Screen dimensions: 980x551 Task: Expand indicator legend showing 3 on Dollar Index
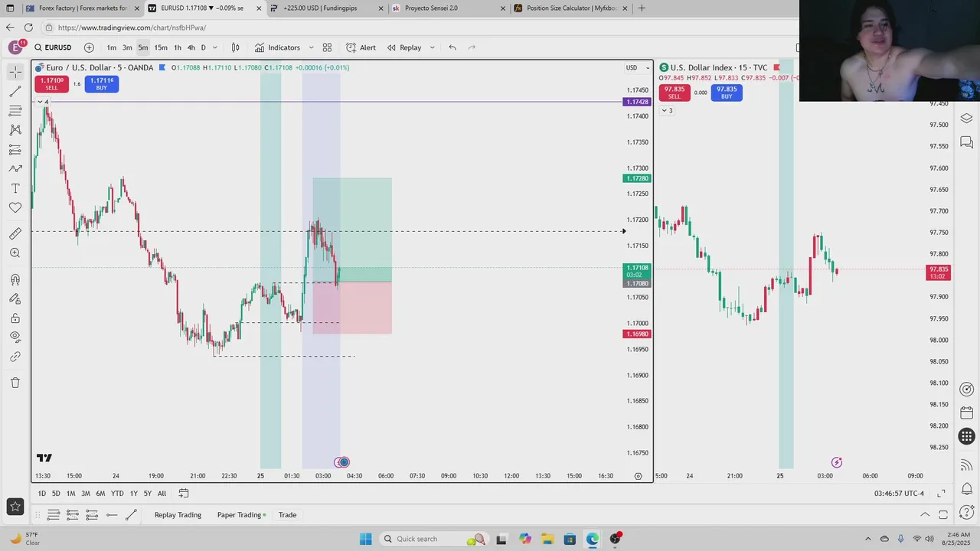(667, 111)
